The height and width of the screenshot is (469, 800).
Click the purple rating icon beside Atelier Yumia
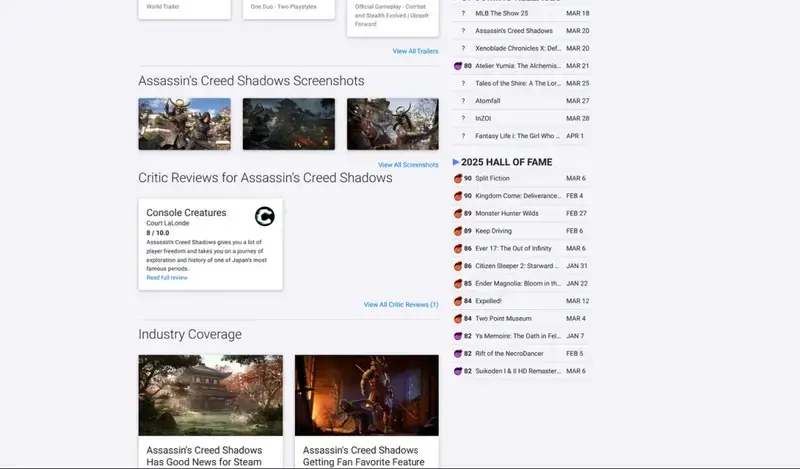(x=458, y=65)
